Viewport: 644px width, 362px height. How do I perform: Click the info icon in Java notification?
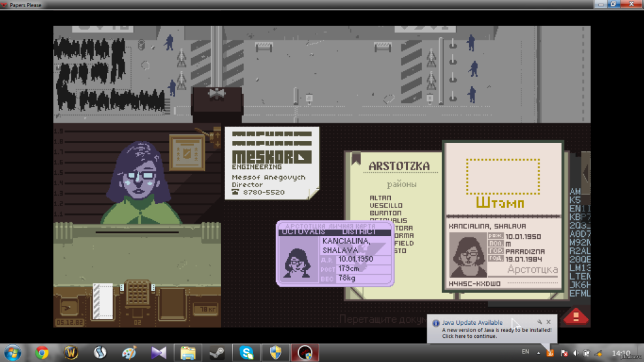435,323
